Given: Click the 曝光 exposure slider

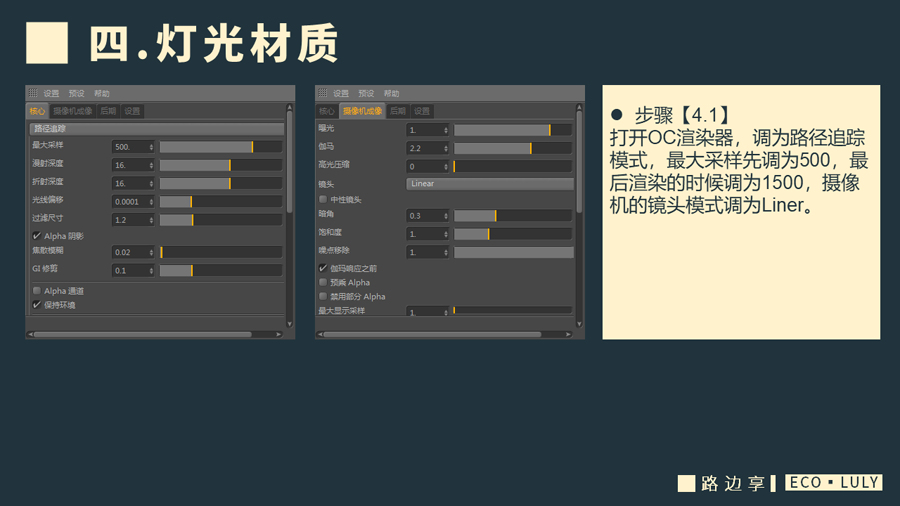Looking at the screenshot, I should 512,130.
